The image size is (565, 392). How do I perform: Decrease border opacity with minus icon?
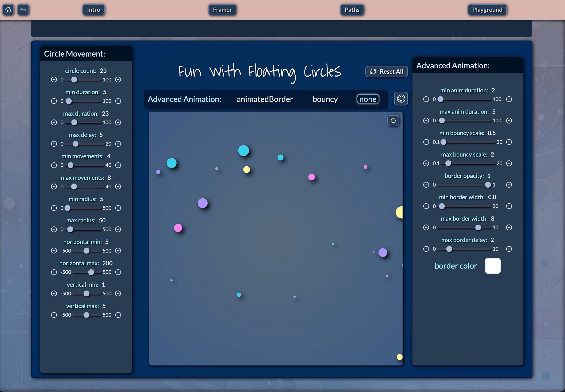[x=426, y=185]
